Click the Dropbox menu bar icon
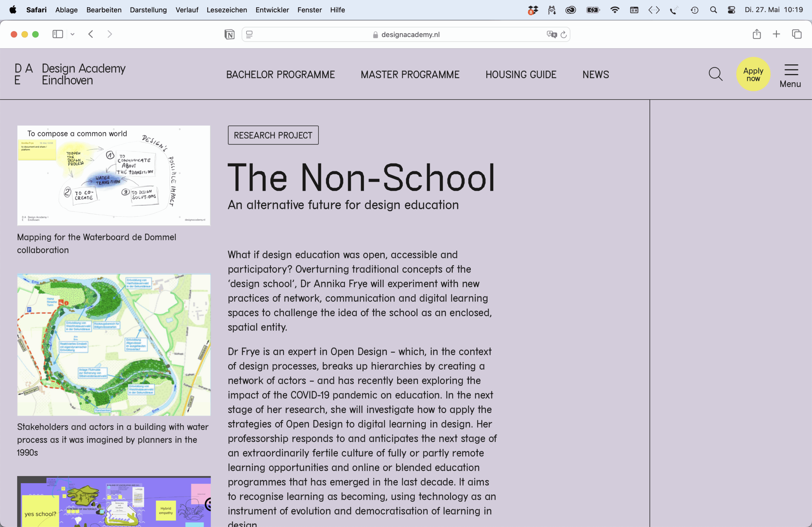 pos(533,10)
